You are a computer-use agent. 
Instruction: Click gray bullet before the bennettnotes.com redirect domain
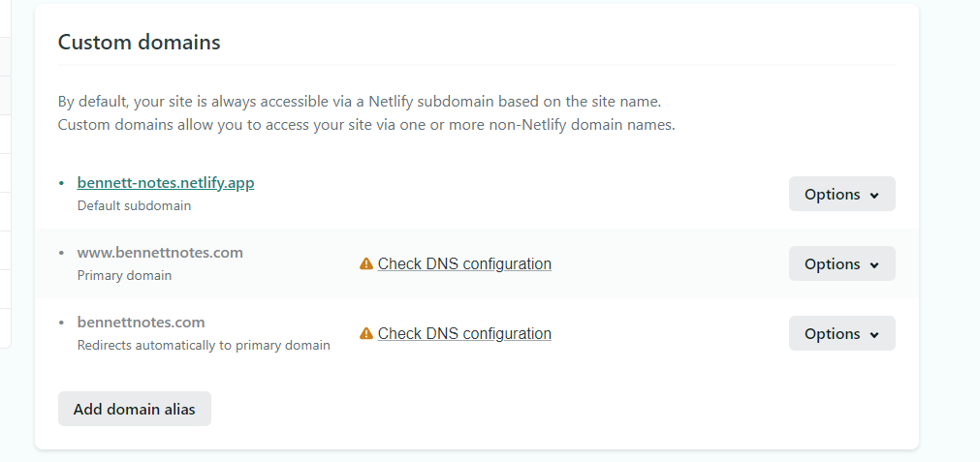[61, 323]
